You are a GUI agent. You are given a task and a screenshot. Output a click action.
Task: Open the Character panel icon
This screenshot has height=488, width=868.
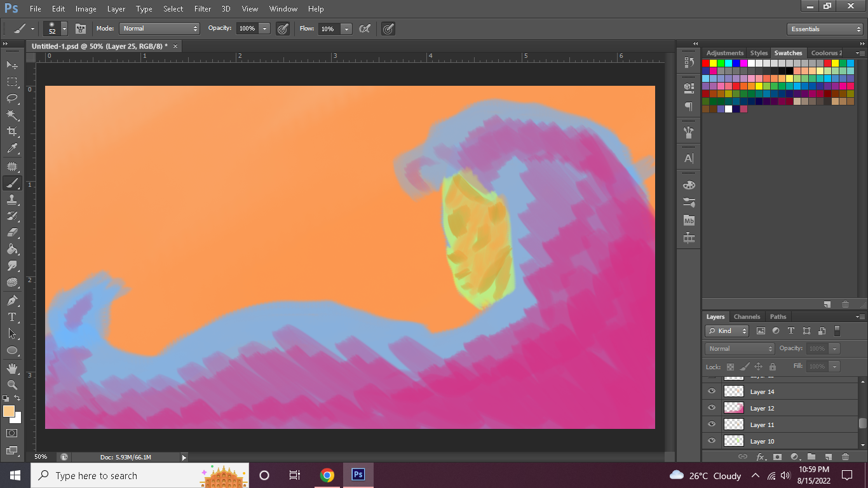tap(689, 158)
